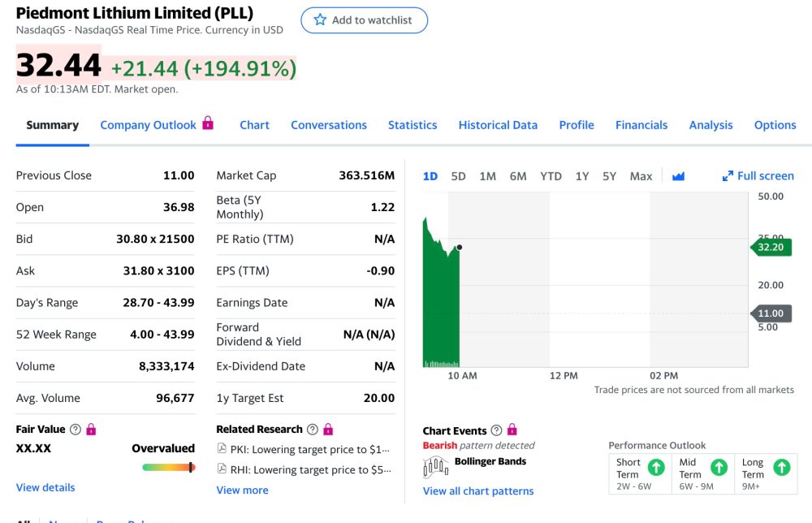Select the 5D chart range
Viewport: 812px width, 523px height.
pyautogui.click(x=458, y=176)
